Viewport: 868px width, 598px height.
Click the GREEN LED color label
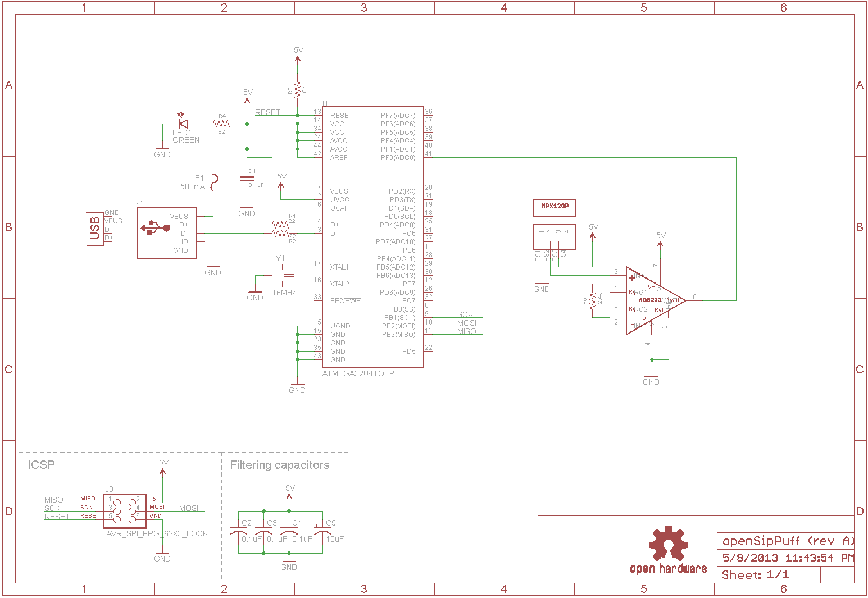click(x=186, y=140)
